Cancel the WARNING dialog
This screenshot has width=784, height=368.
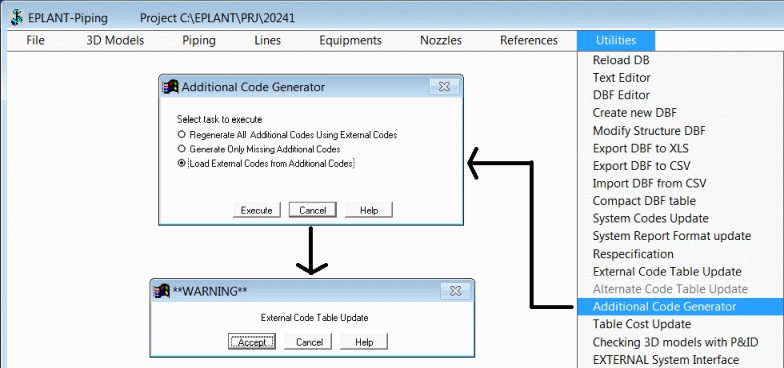coord(309,342)
